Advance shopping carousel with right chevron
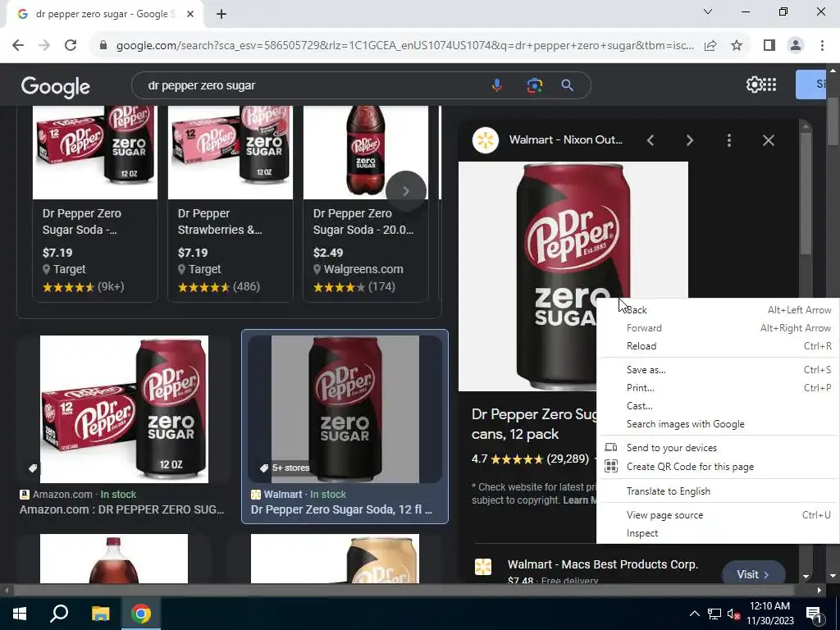Image resolution: width=840 pixels, height=630 pixels. pyautogui.click(x=405, y=191)
